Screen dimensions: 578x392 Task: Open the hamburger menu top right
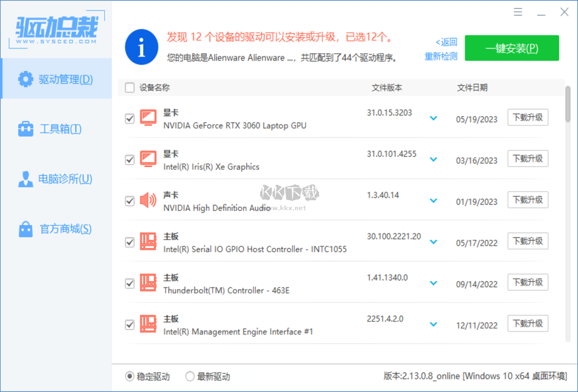[x=518, y=11]
